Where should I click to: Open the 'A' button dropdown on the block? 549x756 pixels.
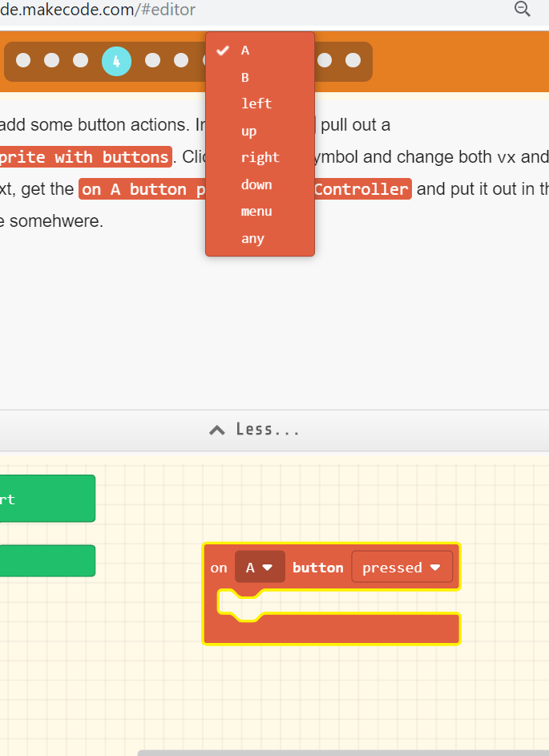pos(260,567)
